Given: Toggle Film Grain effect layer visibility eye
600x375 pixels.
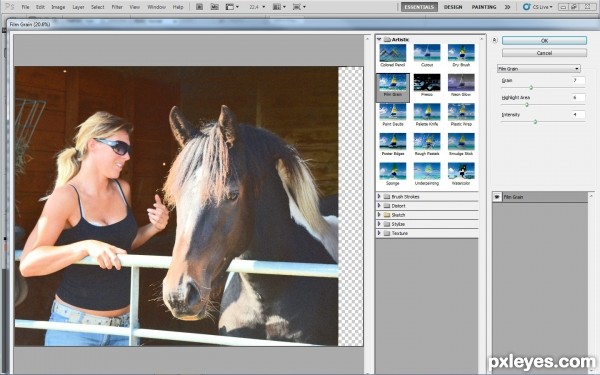Looking at the screenshot, I should tap(497, 197).
